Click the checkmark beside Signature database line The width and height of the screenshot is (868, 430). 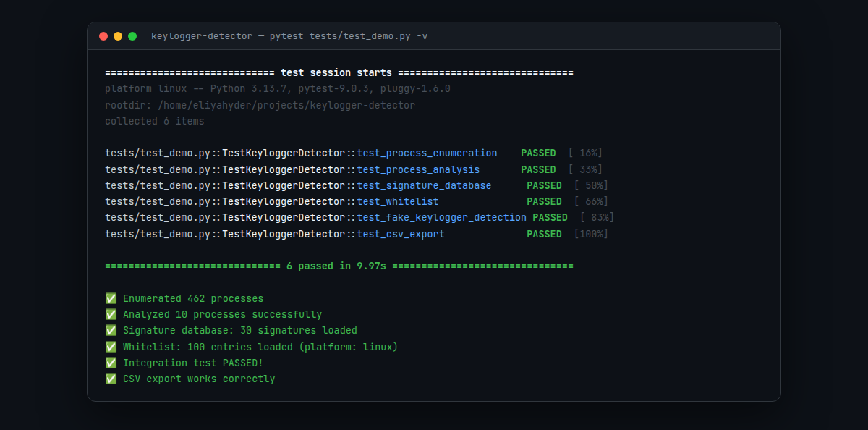coord(111,330)
